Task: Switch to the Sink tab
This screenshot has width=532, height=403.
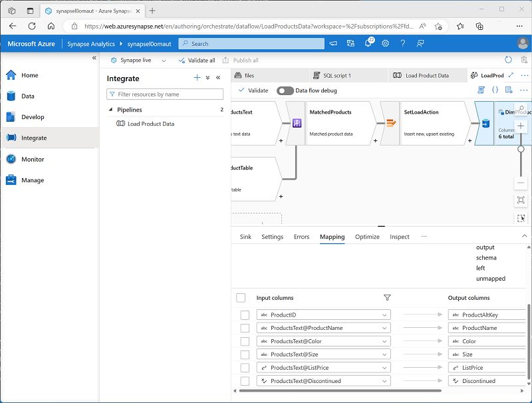Action: [245, 237]
